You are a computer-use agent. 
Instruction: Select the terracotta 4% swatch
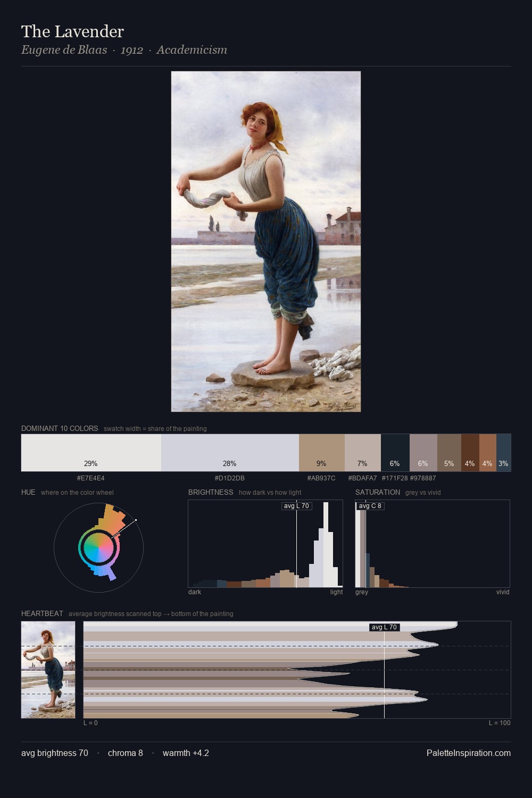pyautogui.click(x=488, y=453)
